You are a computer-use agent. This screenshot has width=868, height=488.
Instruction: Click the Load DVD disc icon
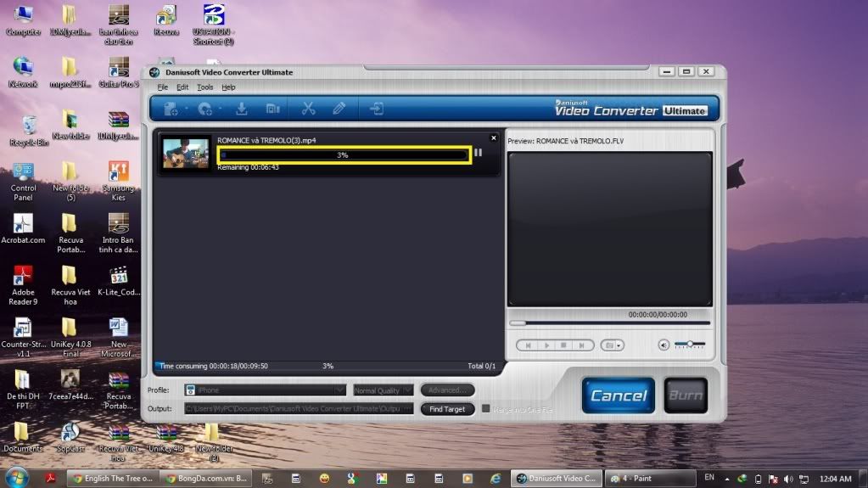[x=204, y=109]
